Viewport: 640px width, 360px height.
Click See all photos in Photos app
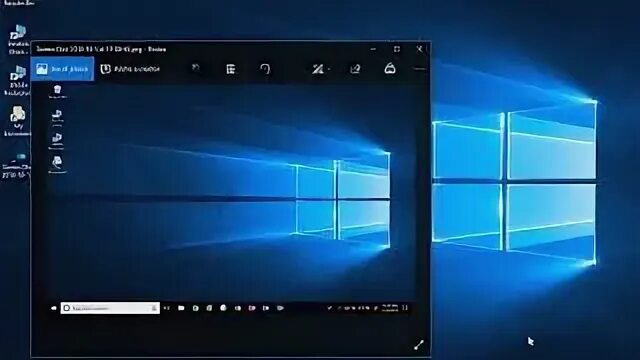pyautogui.click(x=62, y=69)
